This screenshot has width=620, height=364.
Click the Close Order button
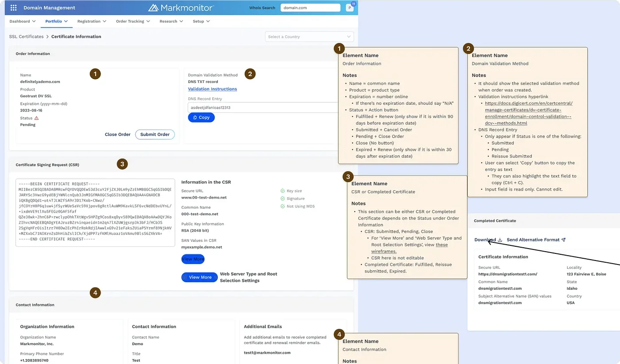click(118, 134)
